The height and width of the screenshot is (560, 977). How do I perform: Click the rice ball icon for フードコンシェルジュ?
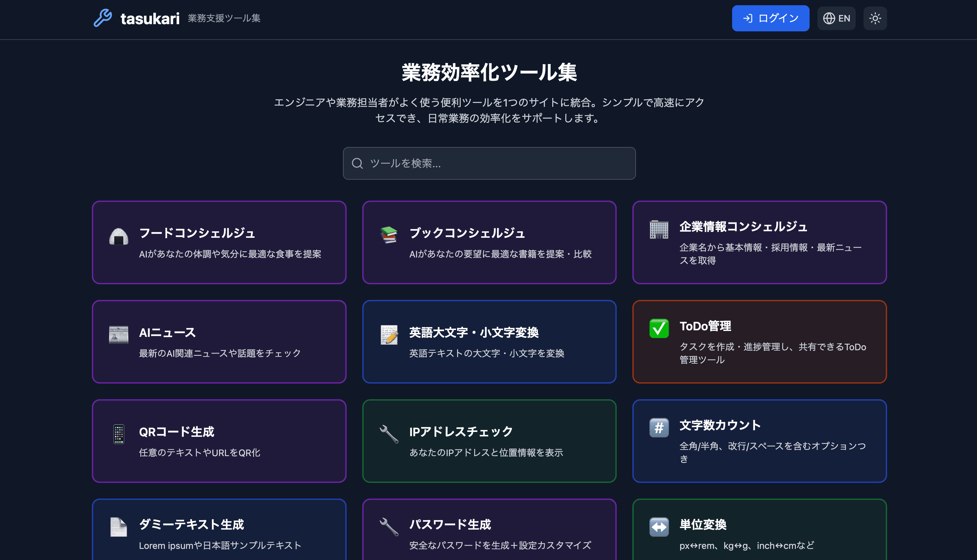click(x=118, y=236)
